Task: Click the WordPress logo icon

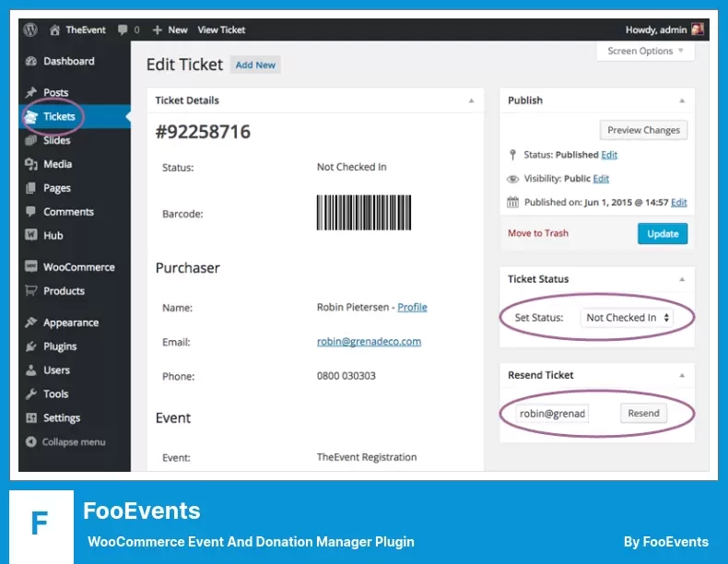Action: pyautogui.click(x=30, y=29)
